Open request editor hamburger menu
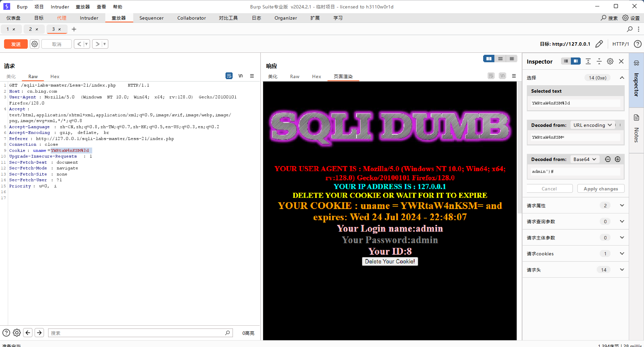This screenshot has width=644, height=347. (252, 76)
